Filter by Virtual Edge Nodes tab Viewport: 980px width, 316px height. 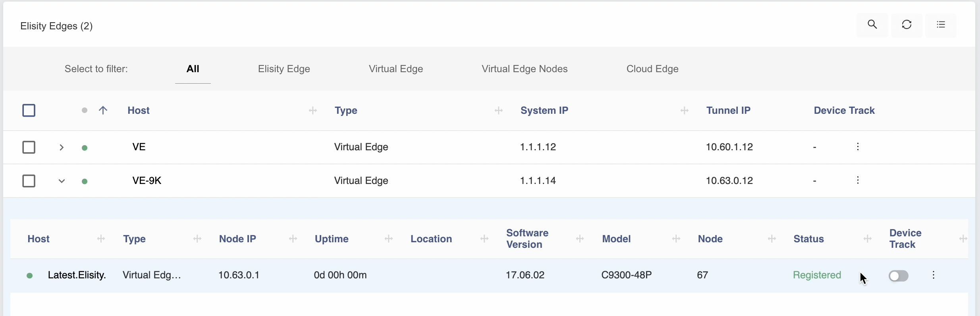click(525, 69)
